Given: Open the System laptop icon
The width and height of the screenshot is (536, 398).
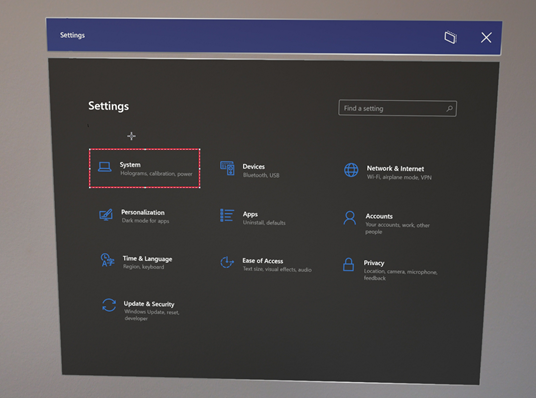Looking at the screenshot, I should [x=105, y=167].
